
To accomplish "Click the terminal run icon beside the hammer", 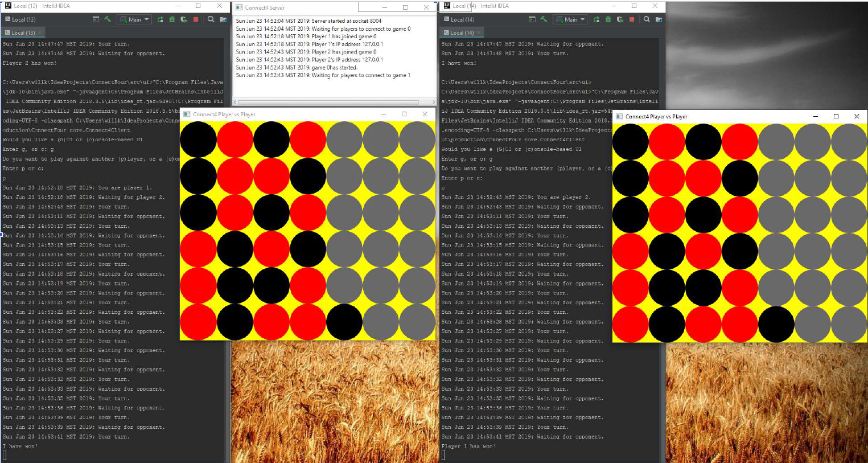I will tap(96, 19).
